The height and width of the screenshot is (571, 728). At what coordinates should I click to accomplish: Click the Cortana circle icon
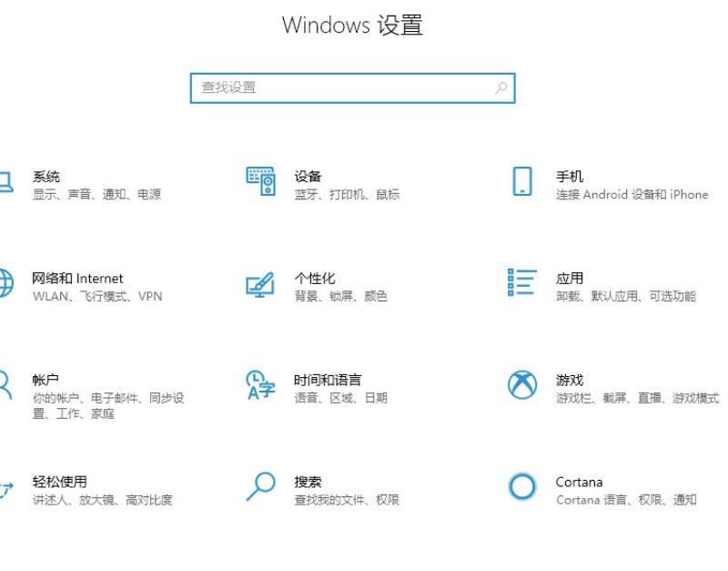(x=522, y=486)
